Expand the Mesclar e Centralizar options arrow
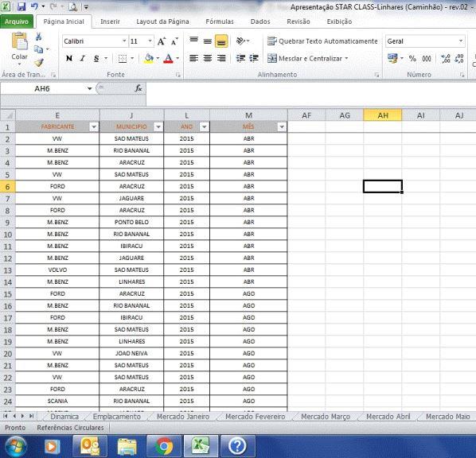This screenshot has width=476, height=458. click(346, 58)
